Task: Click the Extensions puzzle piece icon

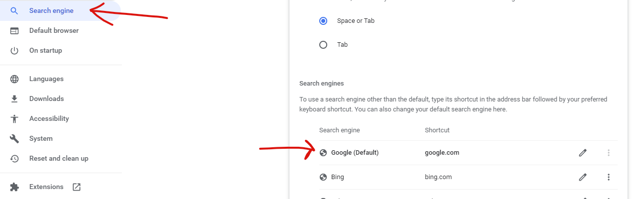Action: 14,187
